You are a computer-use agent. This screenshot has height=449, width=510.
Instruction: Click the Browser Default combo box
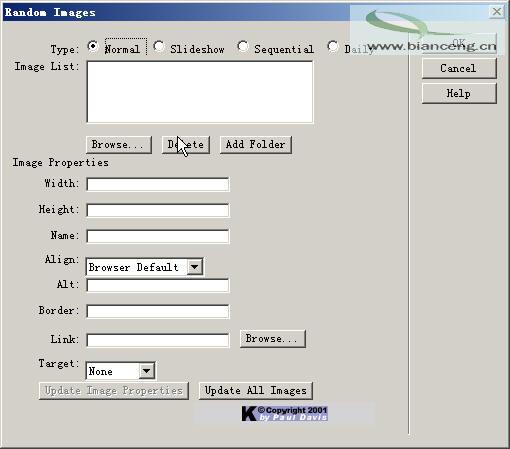pyautogui.click(x=144, y=267)
